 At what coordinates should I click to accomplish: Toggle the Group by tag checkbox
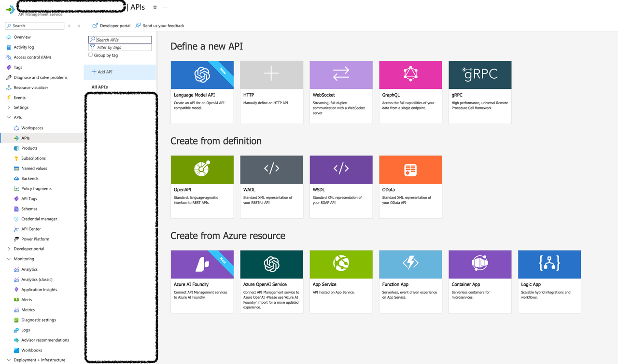[x=90, y=55]
